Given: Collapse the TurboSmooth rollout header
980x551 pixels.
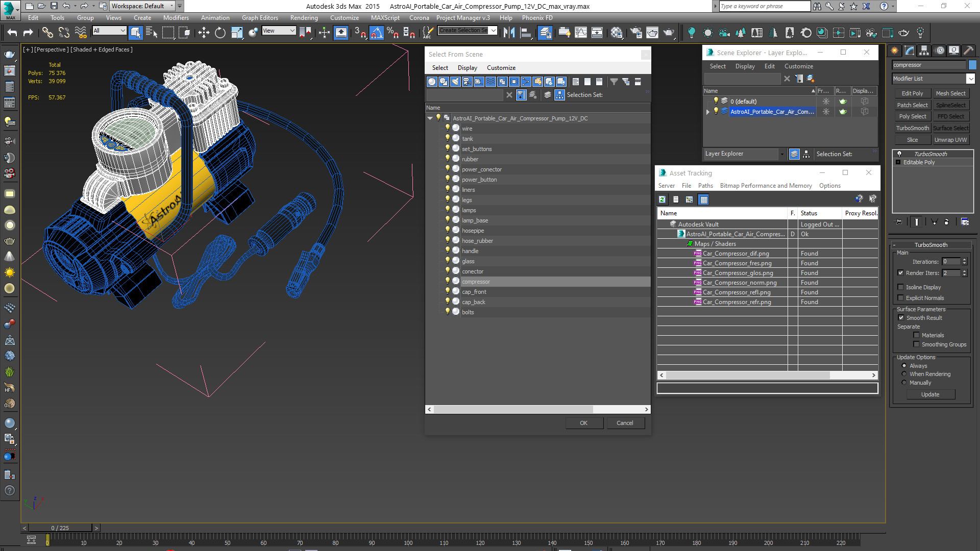Looking at the screenshot, I should (930, 245).
